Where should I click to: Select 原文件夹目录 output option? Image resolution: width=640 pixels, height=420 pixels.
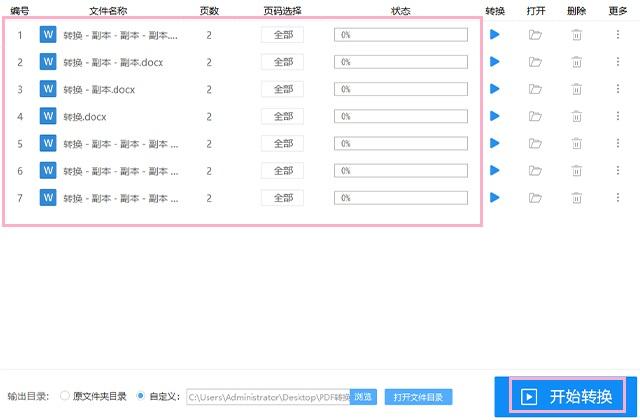click(x=64, y=396)
